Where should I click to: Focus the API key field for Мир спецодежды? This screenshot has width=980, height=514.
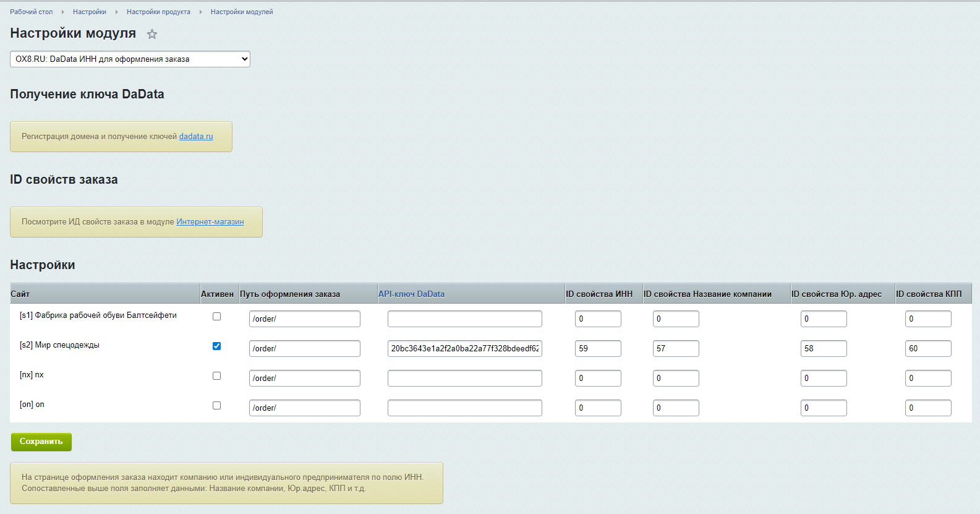pyautogui.click(x=464, y=349)
